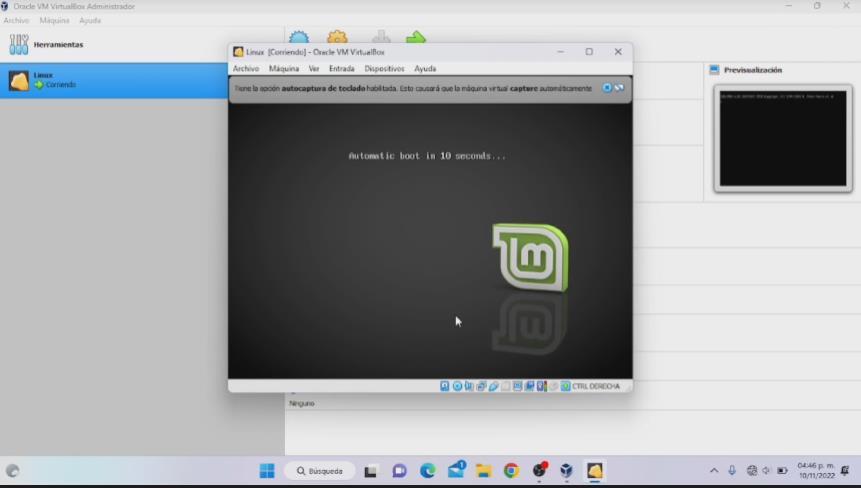Toggle mouse integration indicator in status bar

coord(554,386)
